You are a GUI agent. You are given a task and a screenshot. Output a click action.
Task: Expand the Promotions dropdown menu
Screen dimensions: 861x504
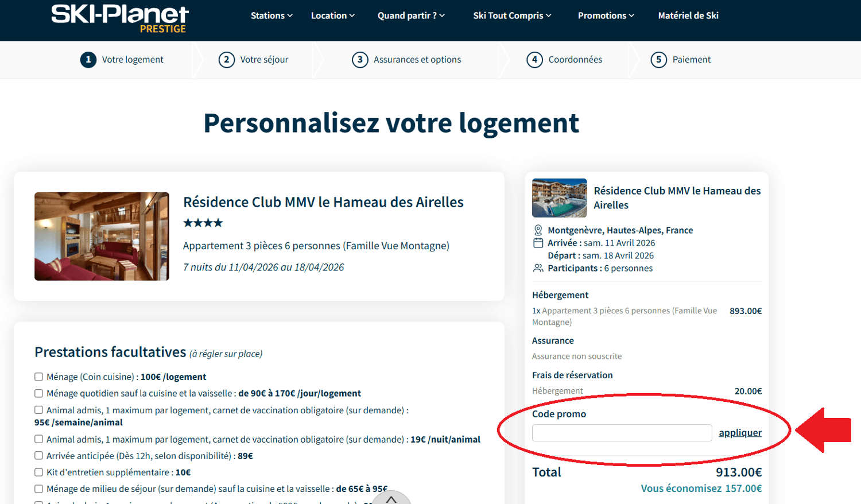(606, 15)
